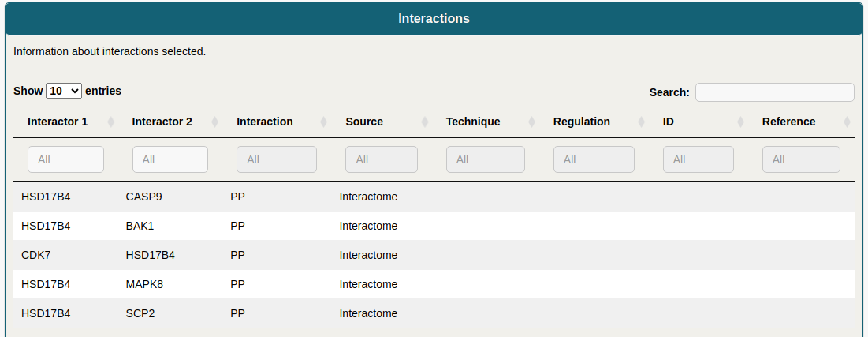Click the Reference column filter field

[800, 159]
